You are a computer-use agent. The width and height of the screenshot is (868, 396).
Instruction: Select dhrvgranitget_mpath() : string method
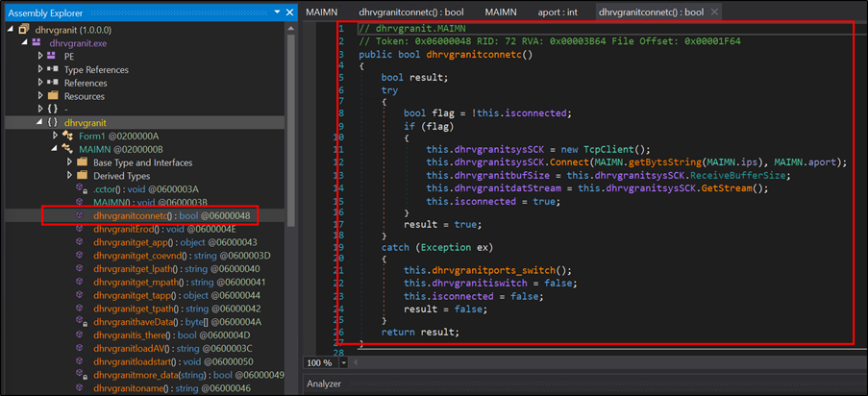[x=180, y=282]
